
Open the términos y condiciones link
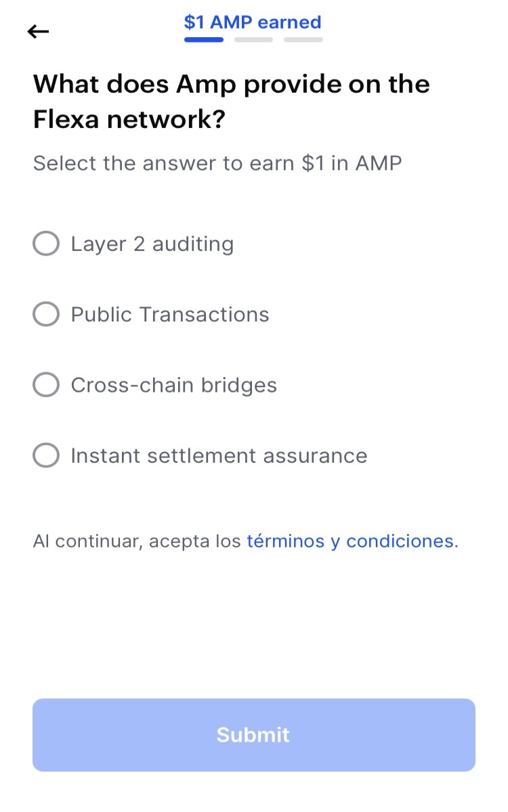tap(351, 541)
